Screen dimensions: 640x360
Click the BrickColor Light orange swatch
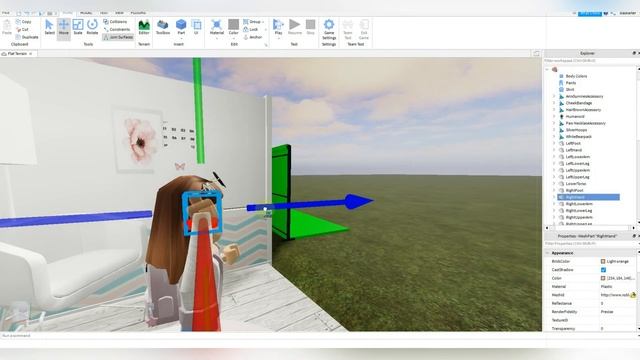click(603, 261)
